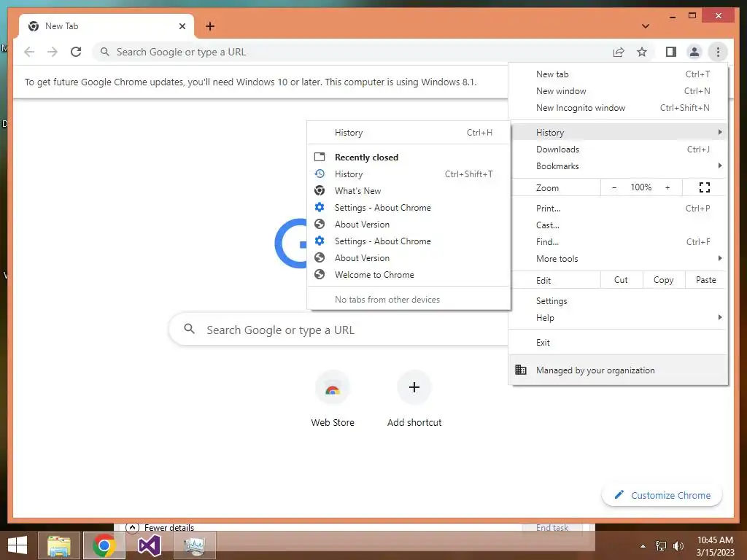Click Managed by your organization

pos(619,370)
